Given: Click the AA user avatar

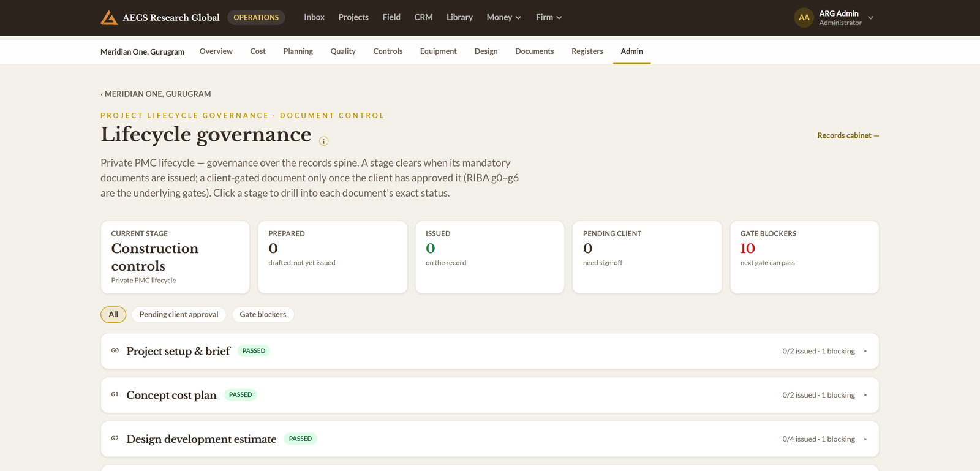Looking at the screenshot, I should click(804, 17).
